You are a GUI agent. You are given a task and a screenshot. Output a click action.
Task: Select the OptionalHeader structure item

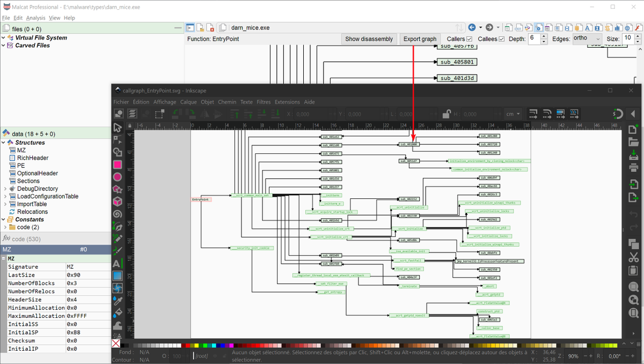[38, 173]
